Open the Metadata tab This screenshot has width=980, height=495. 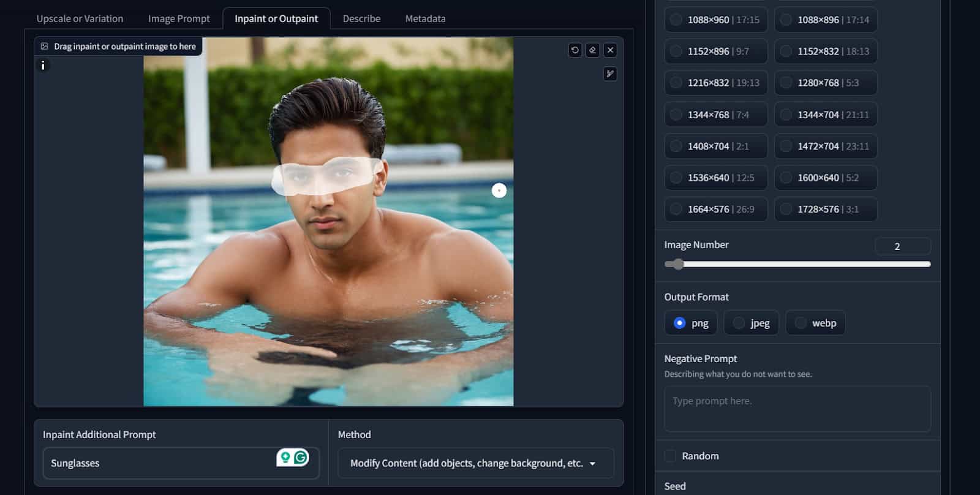(x=425, y=18)
